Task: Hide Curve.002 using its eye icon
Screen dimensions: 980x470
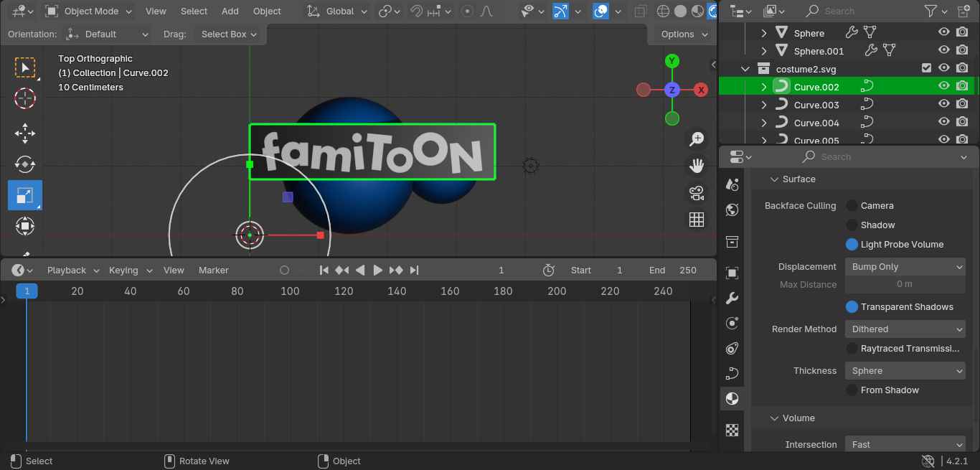Action: 944,86
